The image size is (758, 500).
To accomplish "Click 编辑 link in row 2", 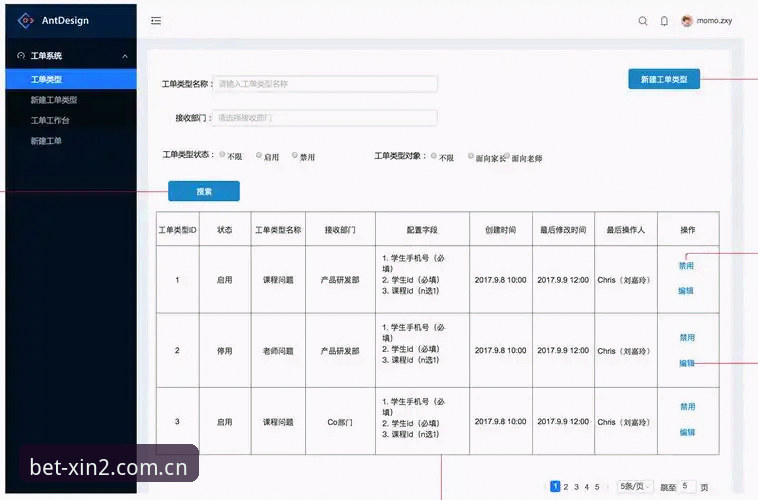I will pos(686,363).
